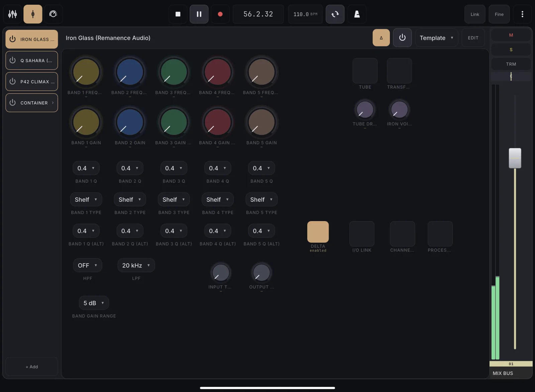The height and width of the screenshot is (392, 535).
Task: Disable the Delta toggle
Action: pyautogui.click(x=318, y=232)
